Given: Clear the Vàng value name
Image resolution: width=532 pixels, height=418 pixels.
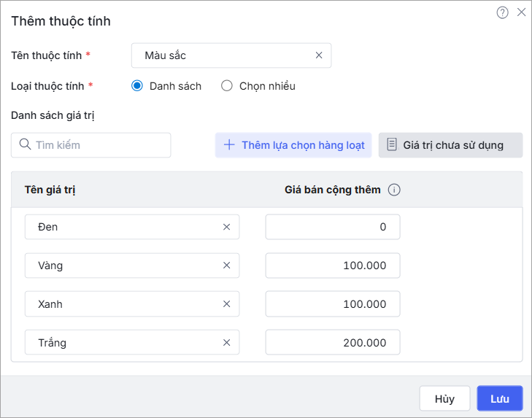Looking at the screenshot, I should coord(226,266).
